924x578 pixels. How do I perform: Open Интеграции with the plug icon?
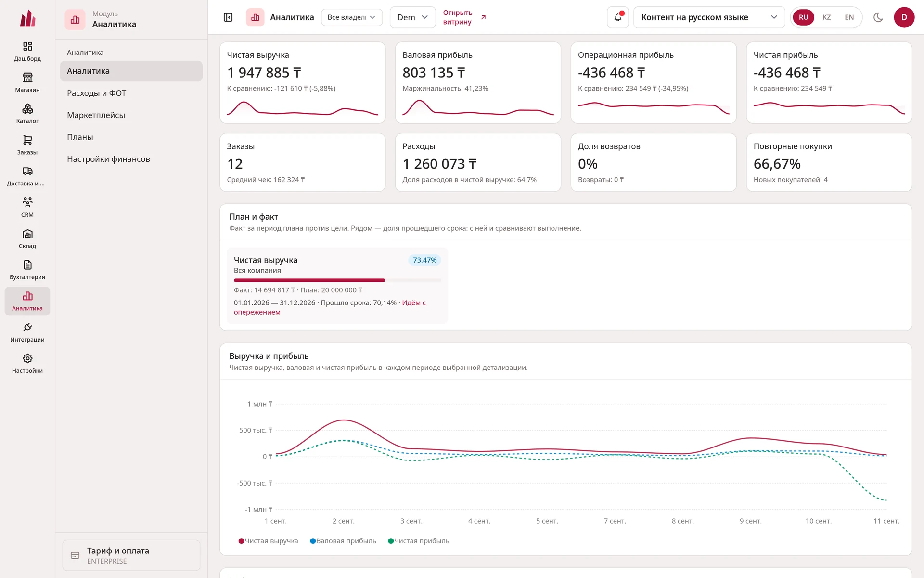click(27, 328)
